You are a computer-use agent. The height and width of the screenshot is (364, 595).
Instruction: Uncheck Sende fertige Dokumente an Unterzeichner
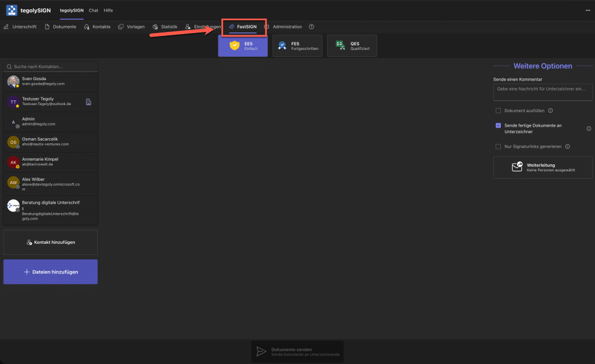498,125
